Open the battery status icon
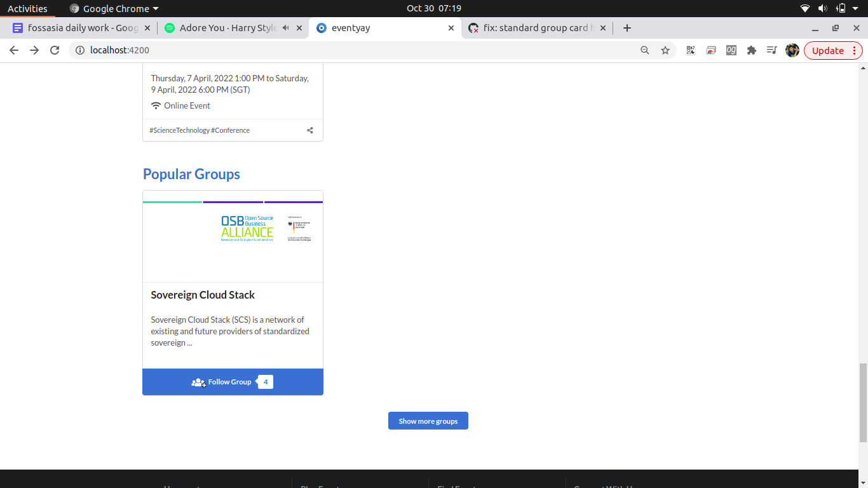868x488 pixels. coord(841,8)
